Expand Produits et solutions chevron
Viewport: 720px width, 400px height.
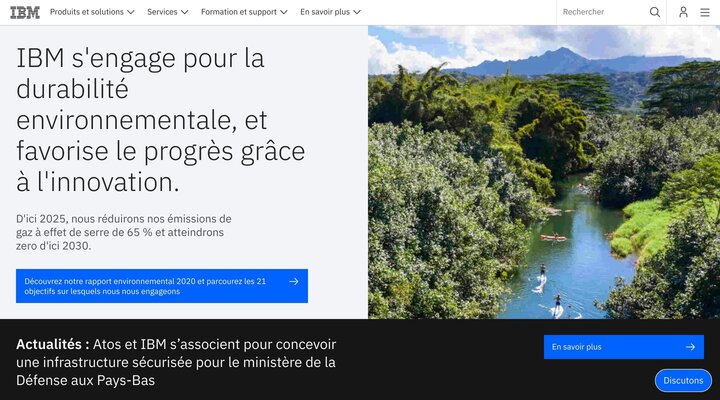coord(130,12)
